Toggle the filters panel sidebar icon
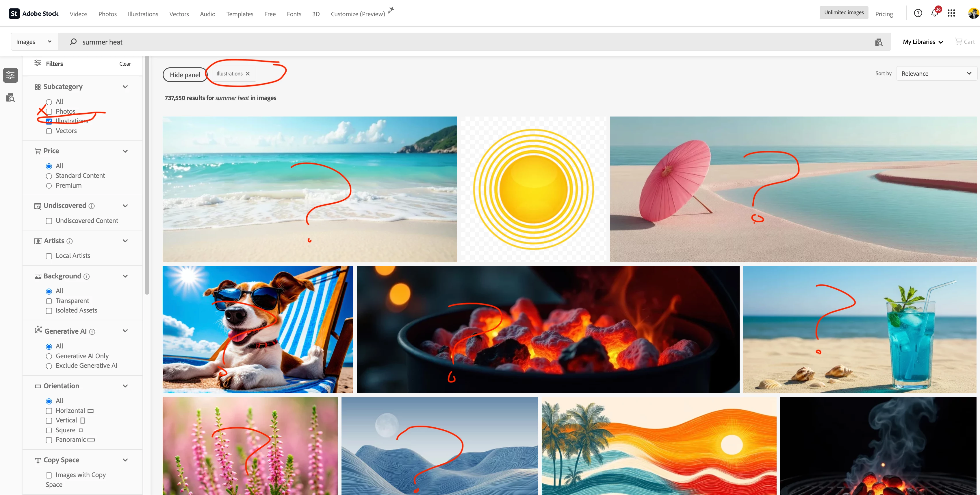Screen dimensions: 980x495 (x=10, y=75)
